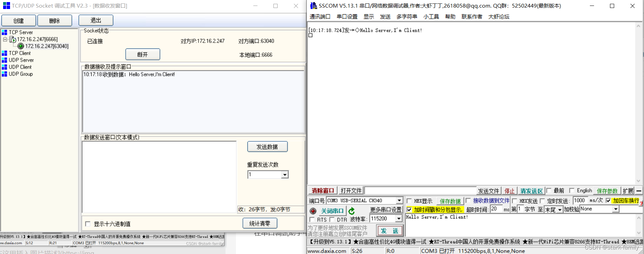Viewport: 644px width, 254px height.
Task: Click the red port status indicator in SSCOM
Action: pos(313,211)
